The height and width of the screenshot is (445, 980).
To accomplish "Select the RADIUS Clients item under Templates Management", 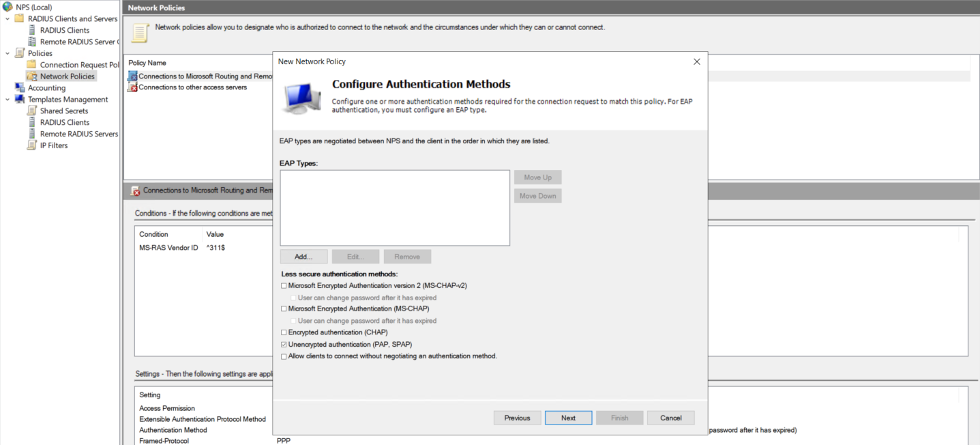I will click(64, 122).
